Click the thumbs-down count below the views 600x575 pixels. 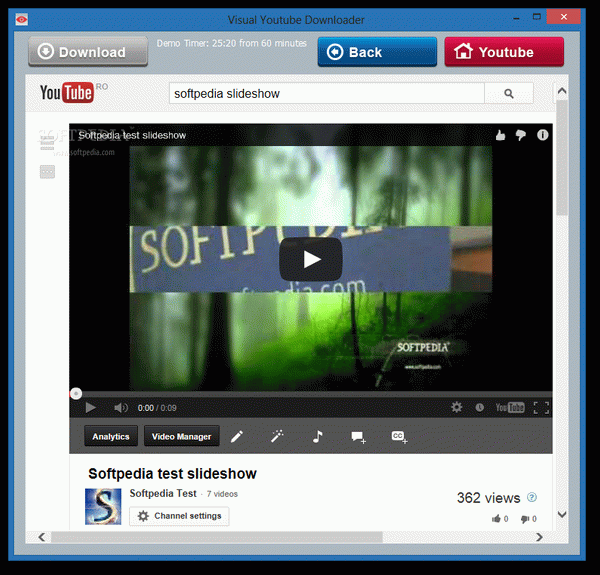[528, 519]
